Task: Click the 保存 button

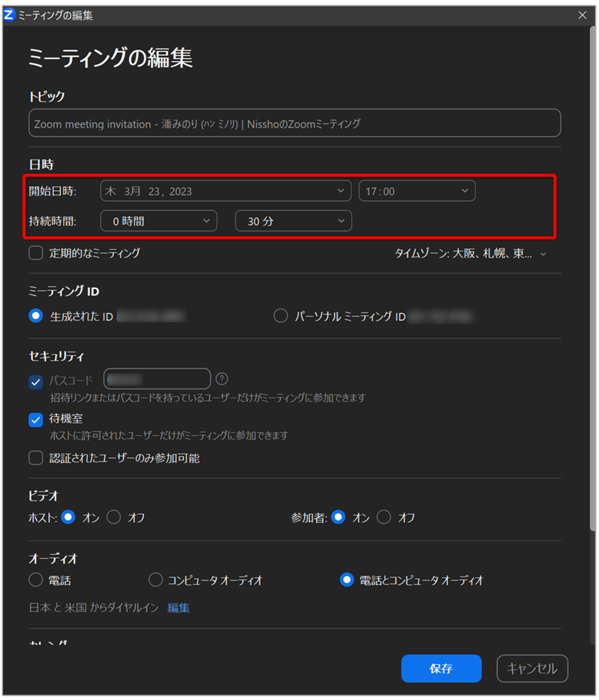Action: 441,668
